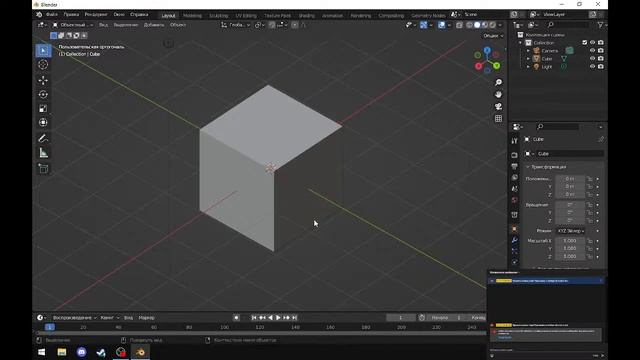640x360 pixels.
Task: Open the World properties tab
Action: click(x=514, y=200)
